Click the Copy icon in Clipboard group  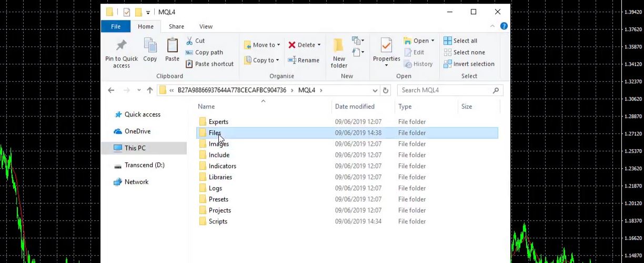(150, 46)
